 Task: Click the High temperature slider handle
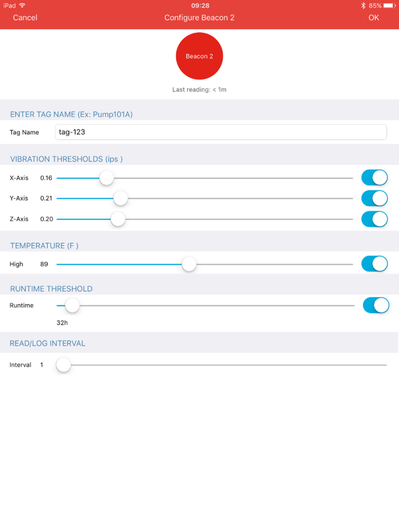(x=189, y=265)
